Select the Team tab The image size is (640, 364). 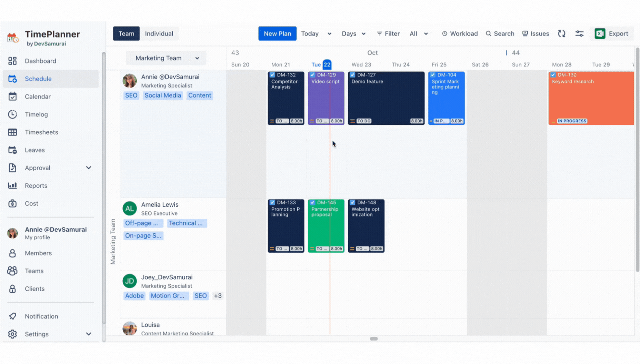(x=126, y=33)
